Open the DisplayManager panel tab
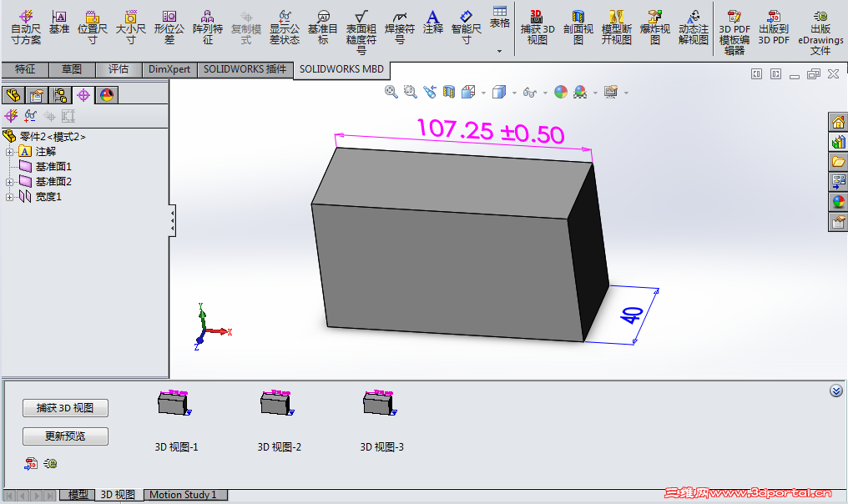The width and height of the screenshot is (848, 504). (x=107, y=95)
